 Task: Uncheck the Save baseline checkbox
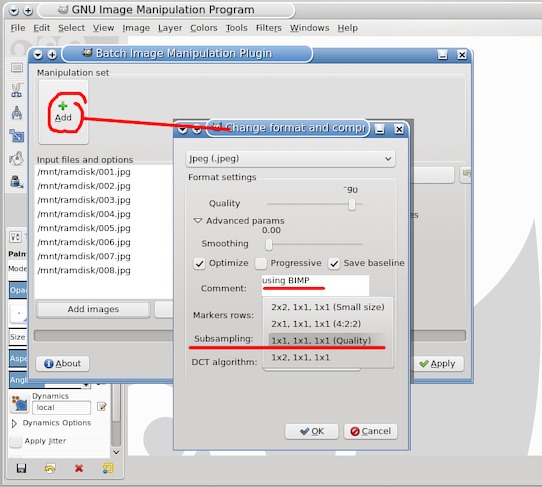coord(334,263)
